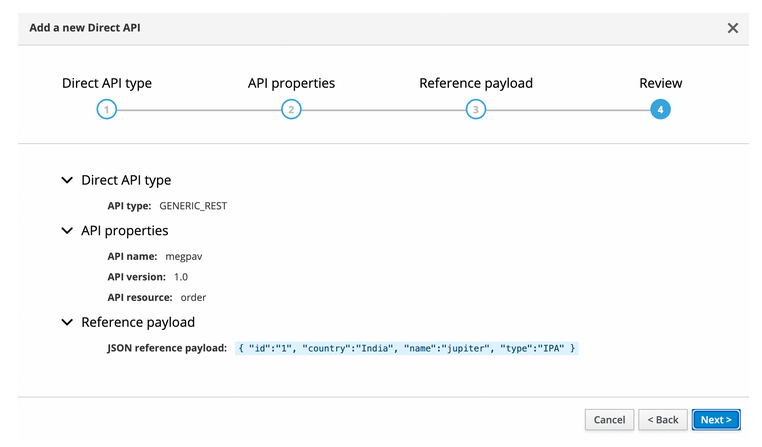Collapse the Direct API type section chevron

coord(67,181)
